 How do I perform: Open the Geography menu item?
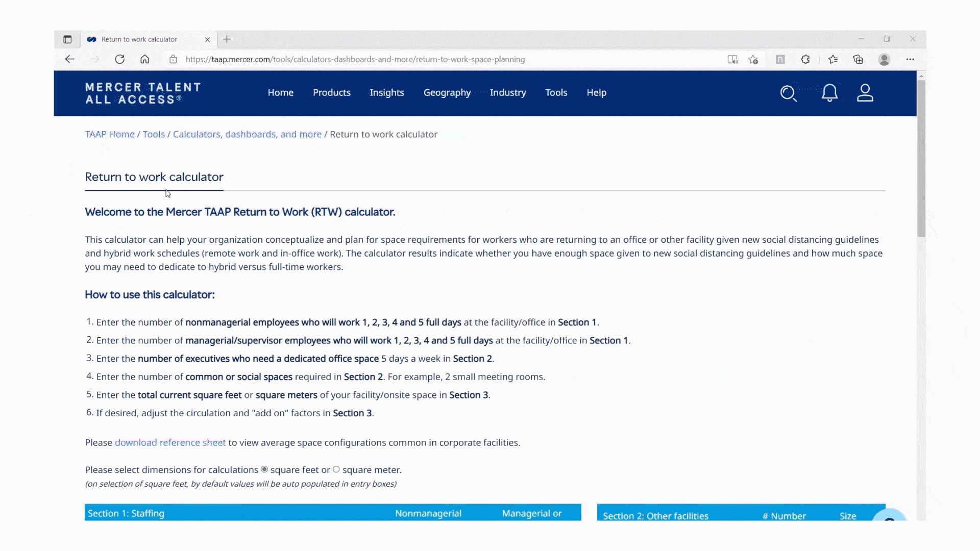click(447, 92)
